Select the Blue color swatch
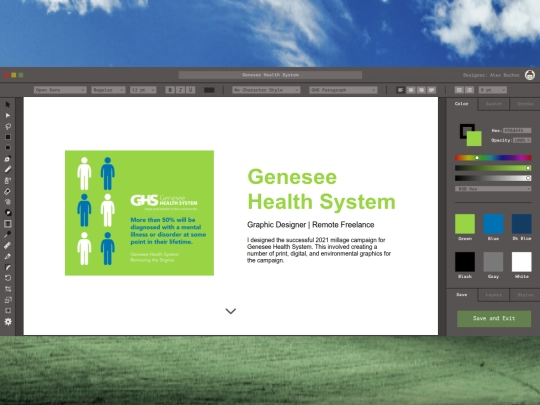The width and height of the screenshot is (540, 405). pos(494,224)
